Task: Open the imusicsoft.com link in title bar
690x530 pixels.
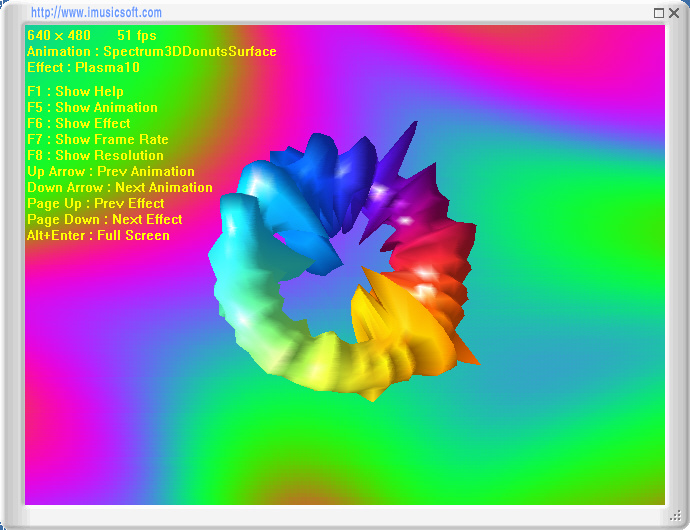Action: (96, 12)
